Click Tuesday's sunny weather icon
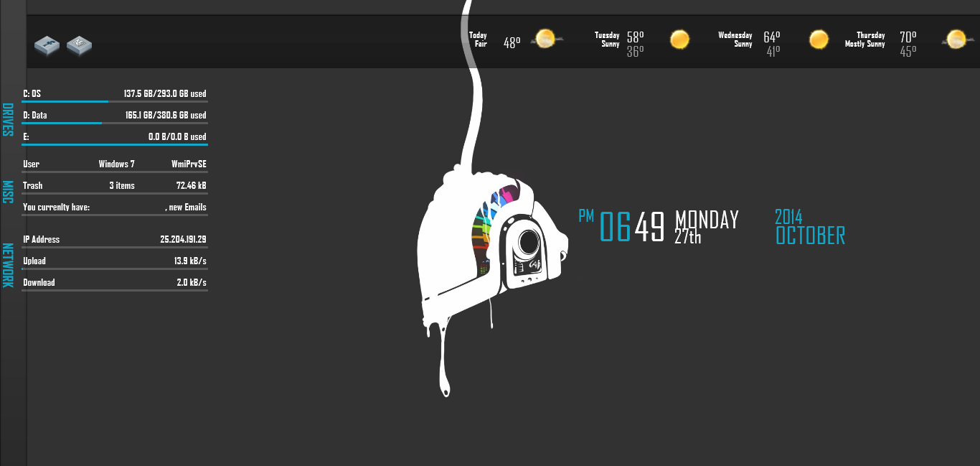This screenshot has width=980, height=466. (679, 39)
